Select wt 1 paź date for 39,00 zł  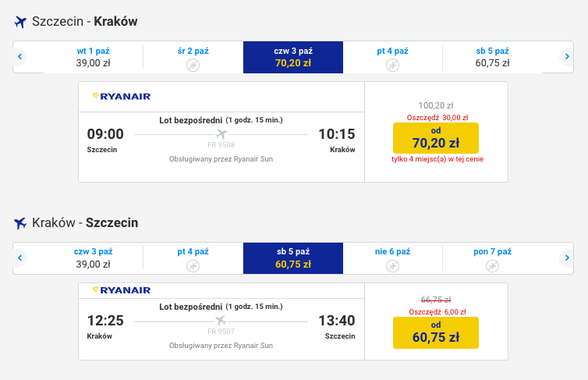94,57
